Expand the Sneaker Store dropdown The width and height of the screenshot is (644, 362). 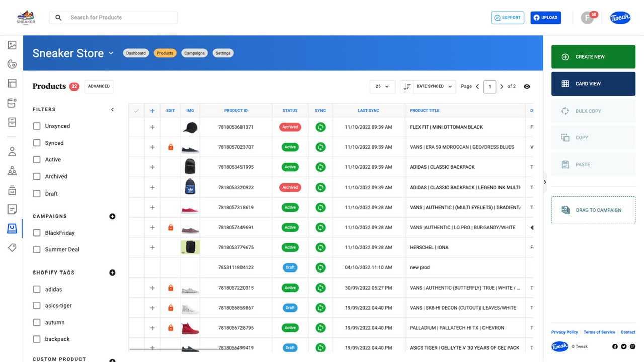(111, 53)
